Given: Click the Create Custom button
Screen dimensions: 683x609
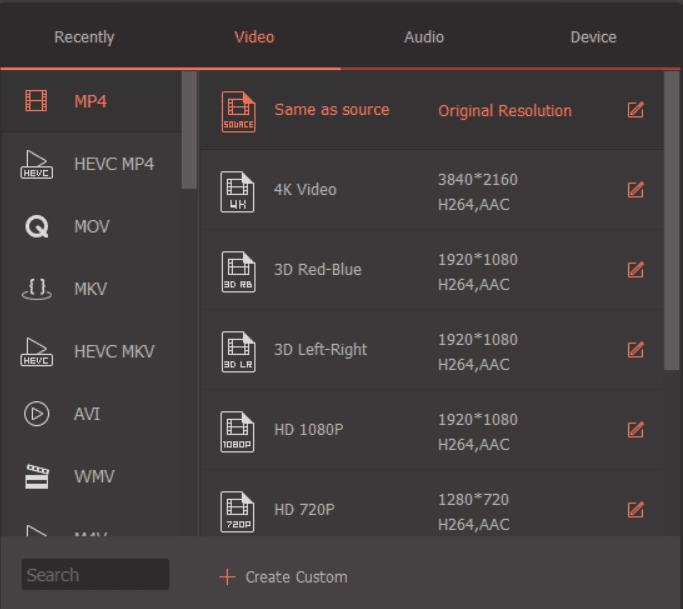Looking at the screenshot, I should tap(284, 577).
